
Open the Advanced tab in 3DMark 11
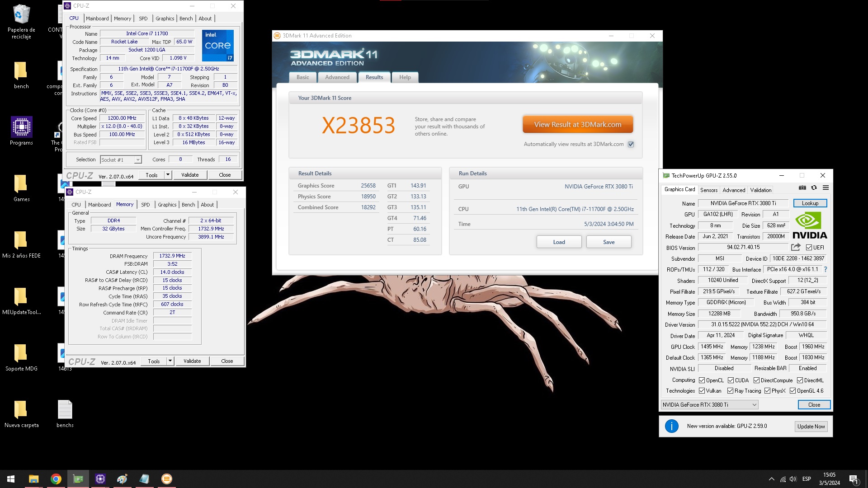337,77
